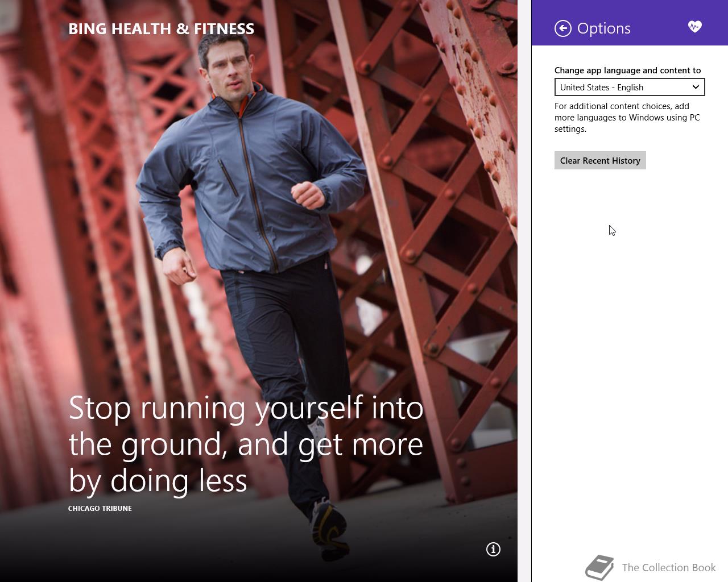
Task: Click the Clear Recent History button
Action: 600,160
